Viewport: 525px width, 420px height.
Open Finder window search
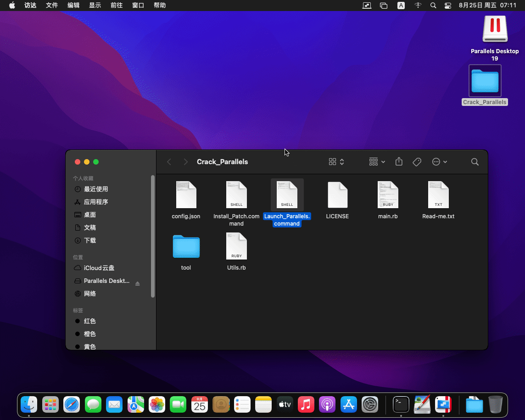coord(475,162)
